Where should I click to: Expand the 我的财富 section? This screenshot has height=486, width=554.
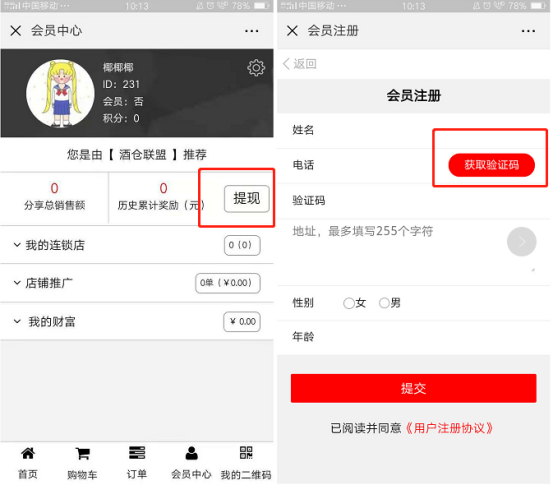[x=137, y=321]
